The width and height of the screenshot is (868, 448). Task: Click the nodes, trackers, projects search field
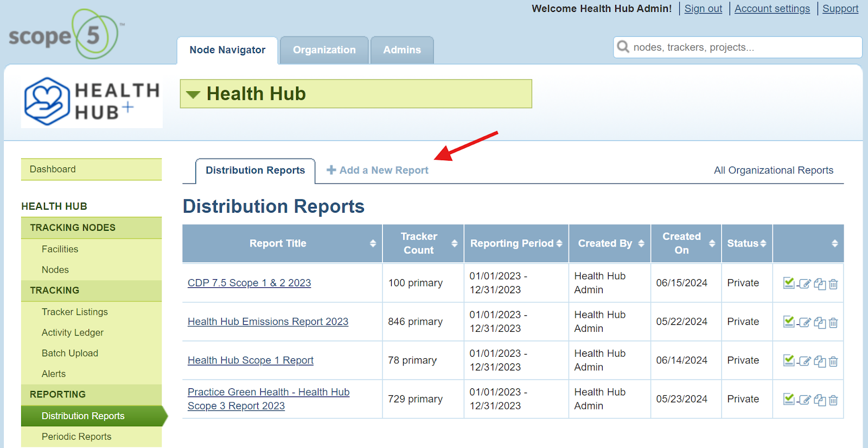pos(738,47)
